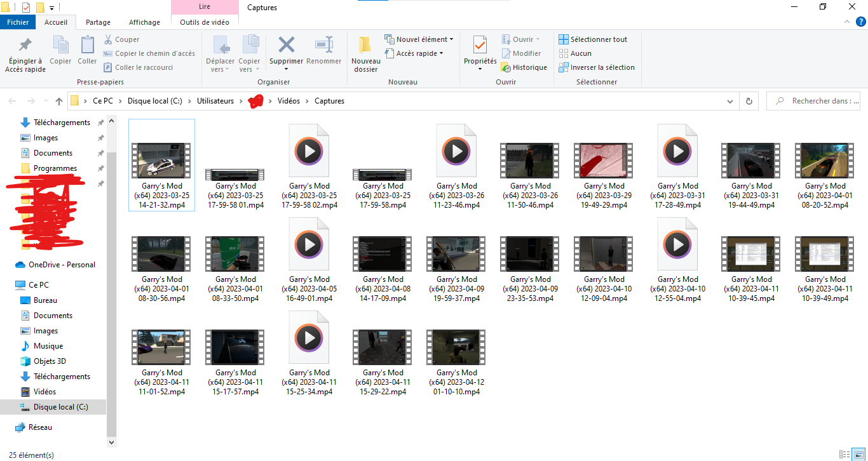Open the Accès rapide dropdown

(414, 53)
